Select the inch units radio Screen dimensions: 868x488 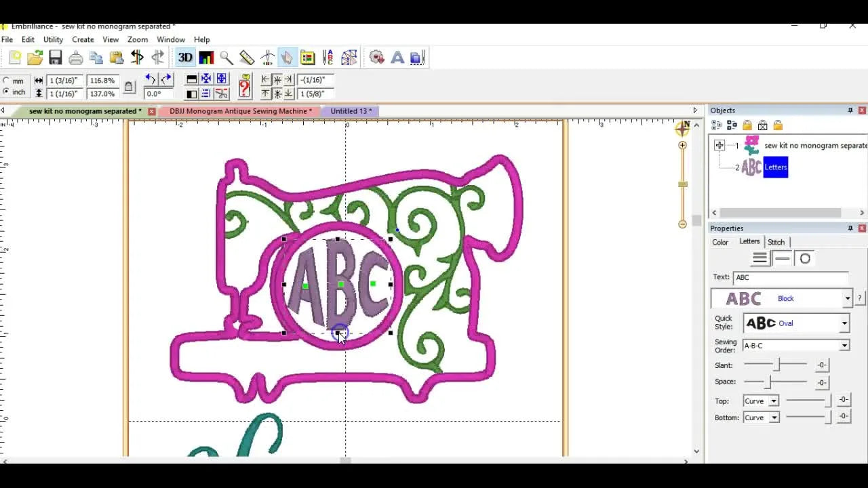point(6,91)
